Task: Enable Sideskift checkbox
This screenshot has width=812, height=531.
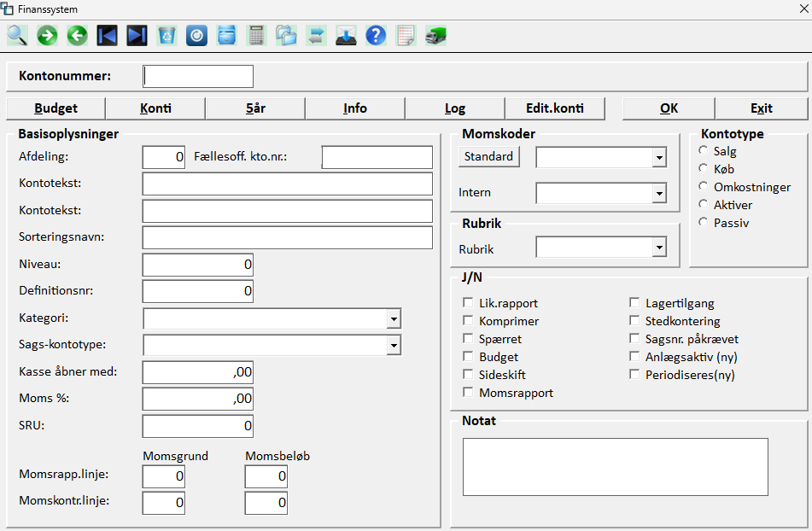Action: coord(468,374)
